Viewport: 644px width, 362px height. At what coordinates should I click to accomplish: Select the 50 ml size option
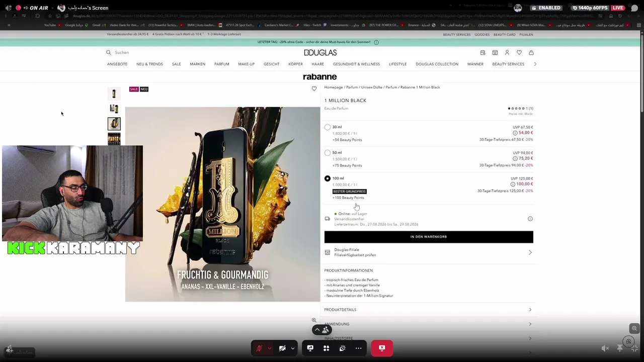click(328, 153)
